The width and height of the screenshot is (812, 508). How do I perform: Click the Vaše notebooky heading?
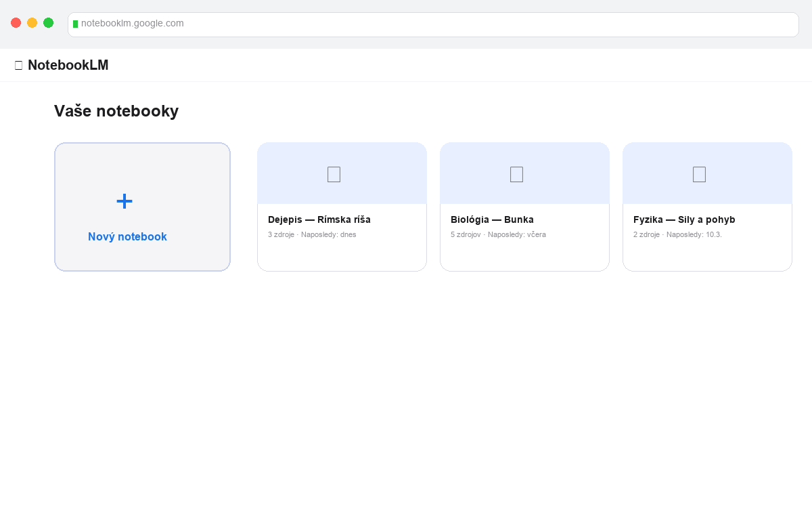(116, 111)
